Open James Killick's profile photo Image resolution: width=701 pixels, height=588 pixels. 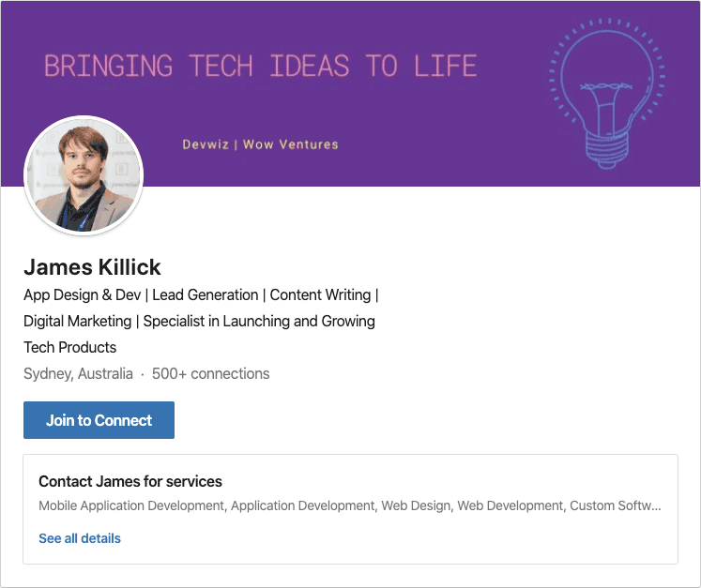click(84, 175)
